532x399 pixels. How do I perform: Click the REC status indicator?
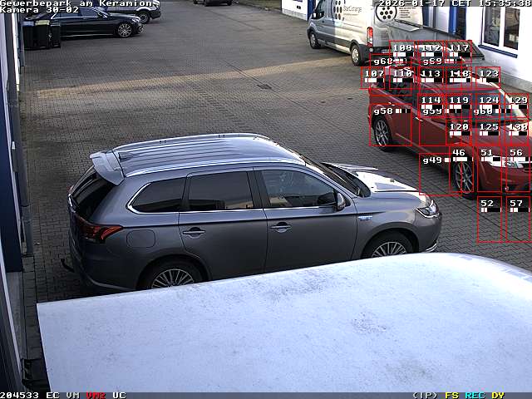pyautogui.click(x=475, y=395)
